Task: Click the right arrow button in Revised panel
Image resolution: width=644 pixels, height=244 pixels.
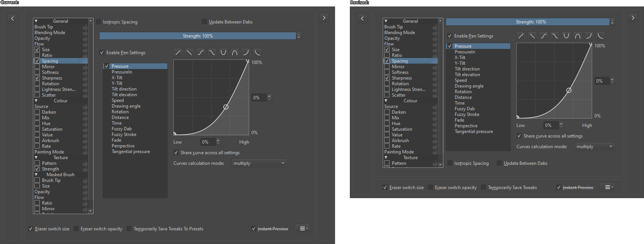Action: pyautogui.click(x=633, y=18)
